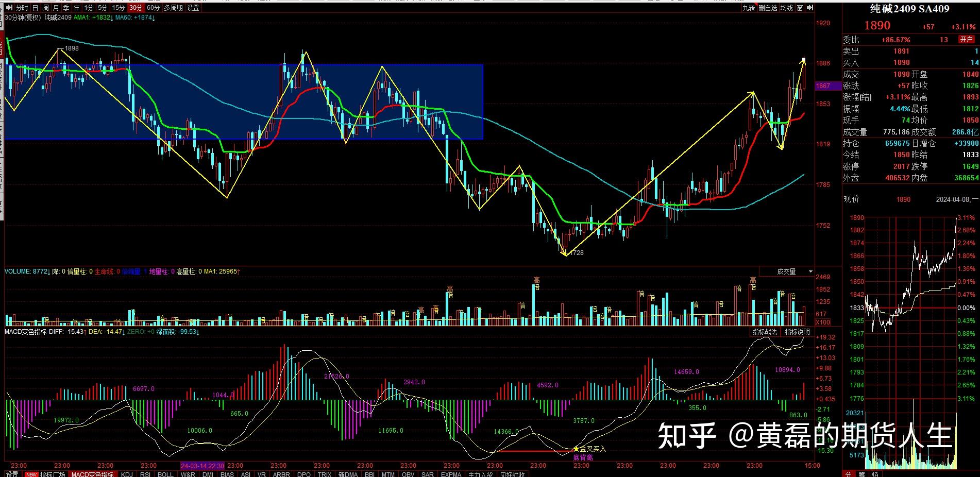Select the EXPMA indicator tab

coord(451,474)
